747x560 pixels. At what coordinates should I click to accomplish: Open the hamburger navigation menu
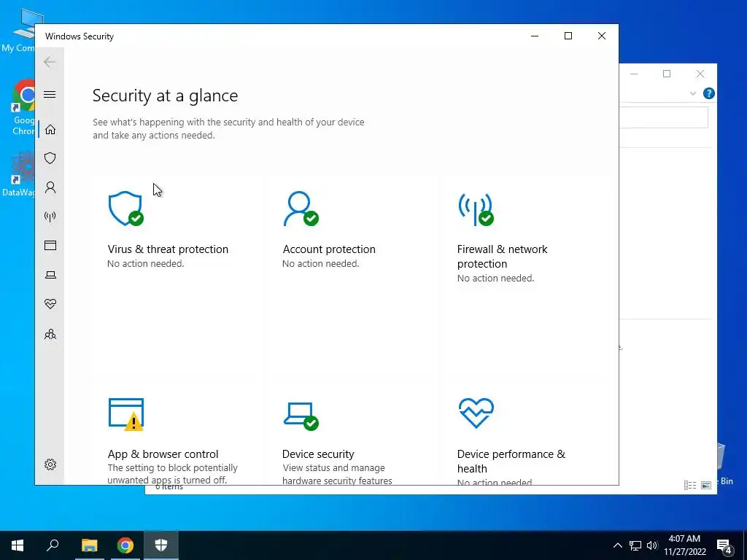(x=50, y=94)
